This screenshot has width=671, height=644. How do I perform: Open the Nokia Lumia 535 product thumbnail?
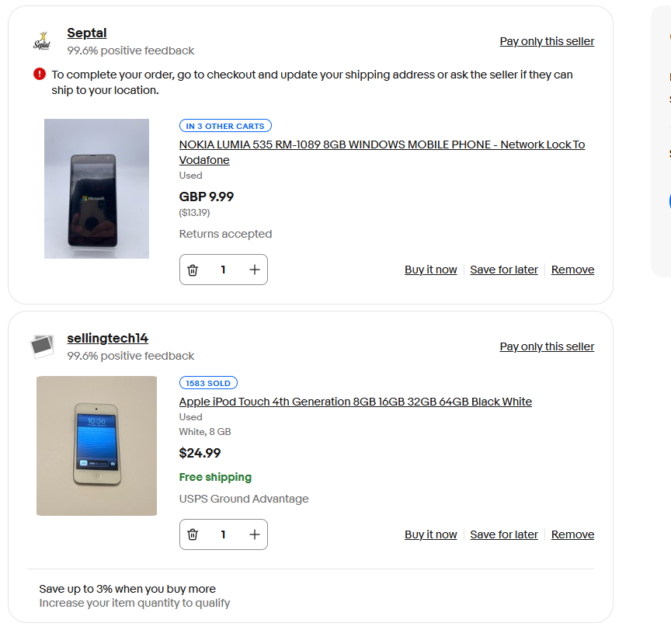(x=96, y=189)
